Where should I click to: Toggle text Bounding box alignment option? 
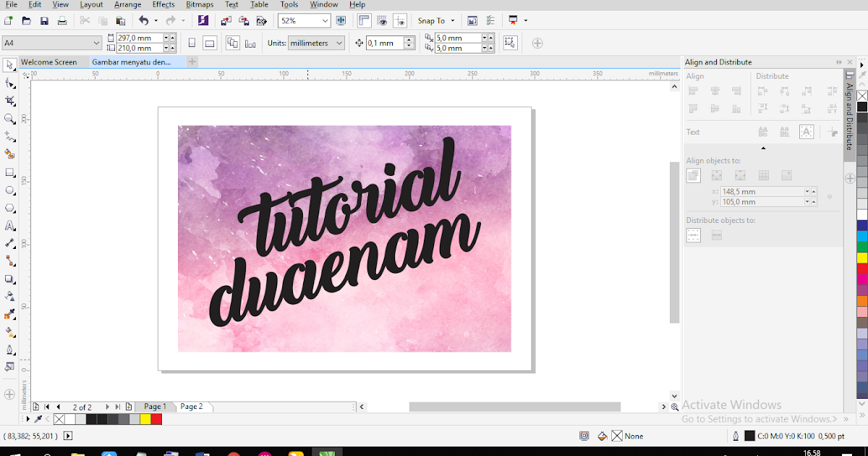pyautogui.click(x=806, y=132)
